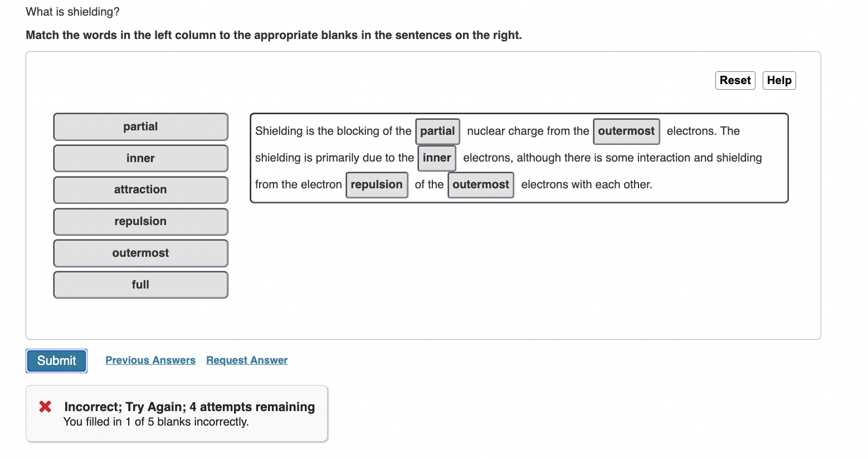Select the 'outermost' word tile

pyautogui.click(x=140, y=253)
